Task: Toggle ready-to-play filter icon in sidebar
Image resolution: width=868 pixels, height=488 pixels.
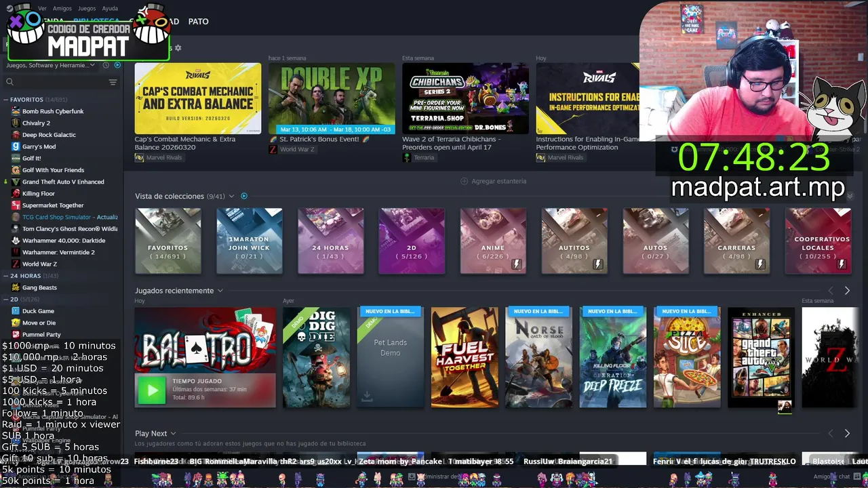Action: pos(117,65)
